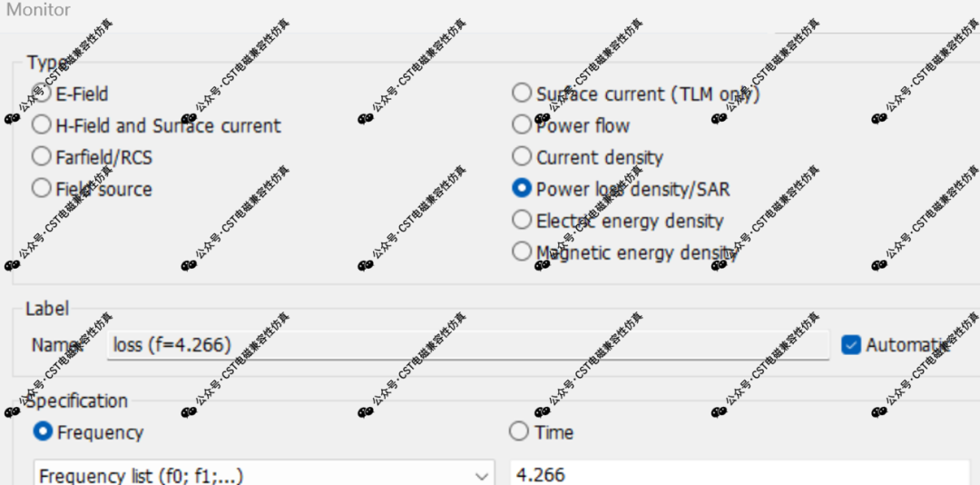This screenshot has height=485, width=980.
Task: Click the Automatic checkbox label text
Action: pos(907,345)
